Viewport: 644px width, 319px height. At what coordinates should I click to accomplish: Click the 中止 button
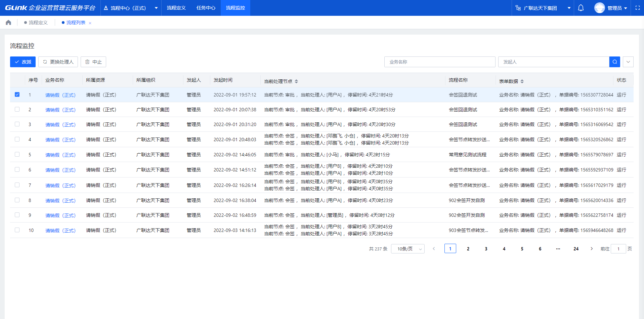(93, 62)
